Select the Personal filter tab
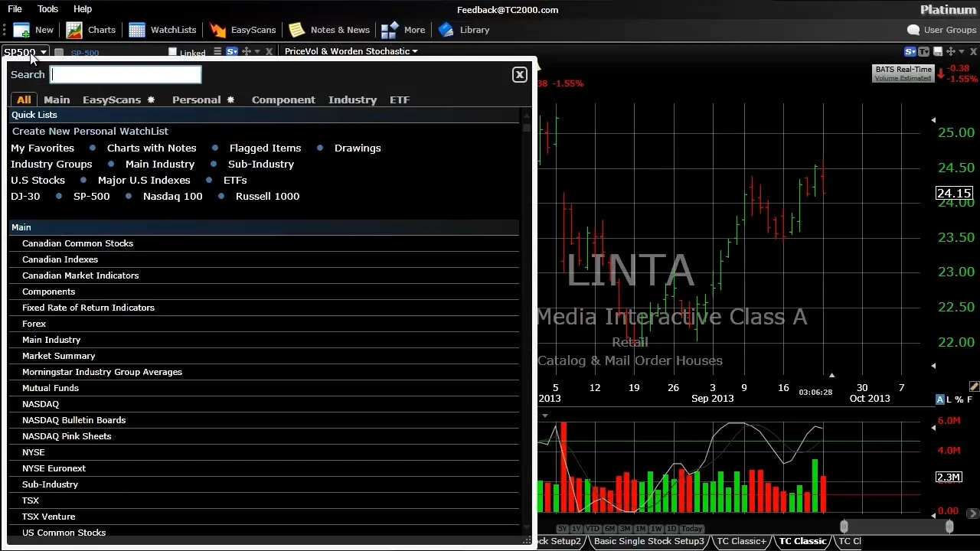Viewport: 980px width, 551px height. pyautogui.click(x=196, y=99)
